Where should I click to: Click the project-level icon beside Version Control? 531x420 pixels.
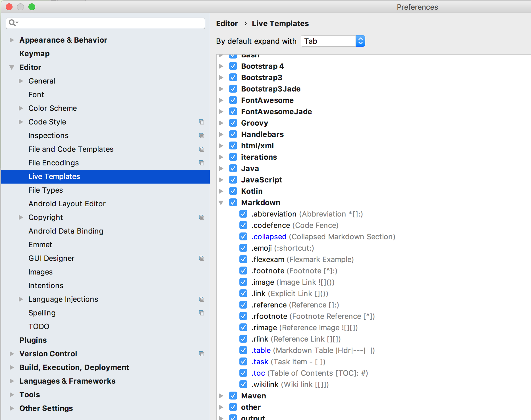point(202,354)
